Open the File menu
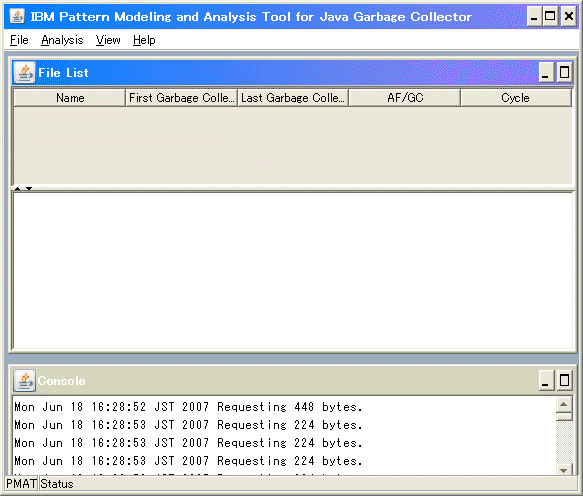 tap(19, 40)
